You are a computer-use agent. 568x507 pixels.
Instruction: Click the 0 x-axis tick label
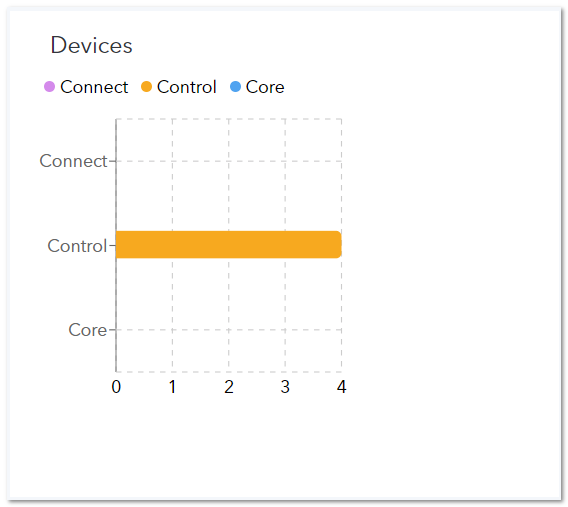pos(116,387)
